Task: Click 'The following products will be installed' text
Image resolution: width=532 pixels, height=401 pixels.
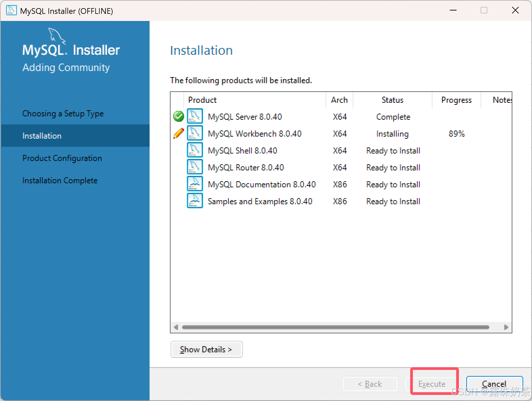Action: point(241,80)
